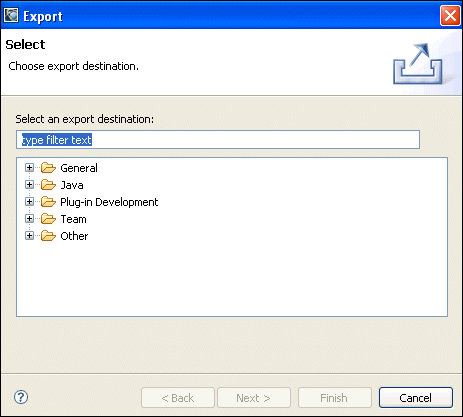Cancel the Export dialog
This screenshot has width=463, height=417.
pos(416,398)
